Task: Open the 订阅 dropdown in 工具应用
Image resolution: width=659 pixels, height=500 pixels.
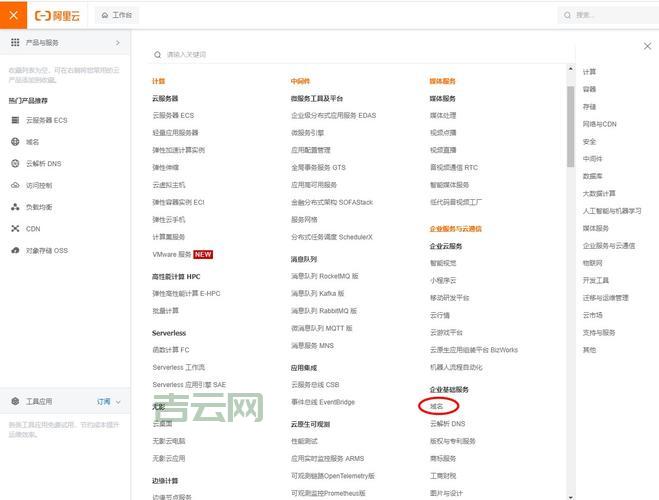Action: pos(108,401)
